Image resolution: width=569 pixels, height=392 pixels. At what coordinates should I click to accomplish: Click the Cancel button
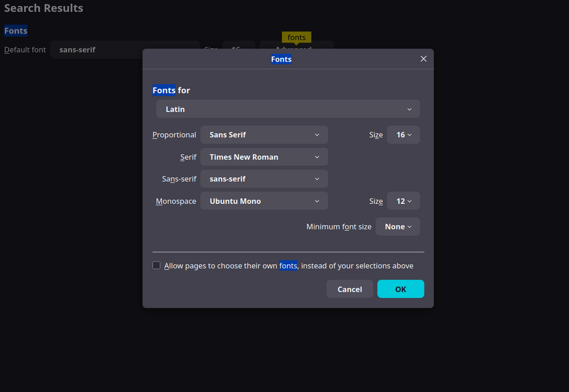click(x=350, y=289)
